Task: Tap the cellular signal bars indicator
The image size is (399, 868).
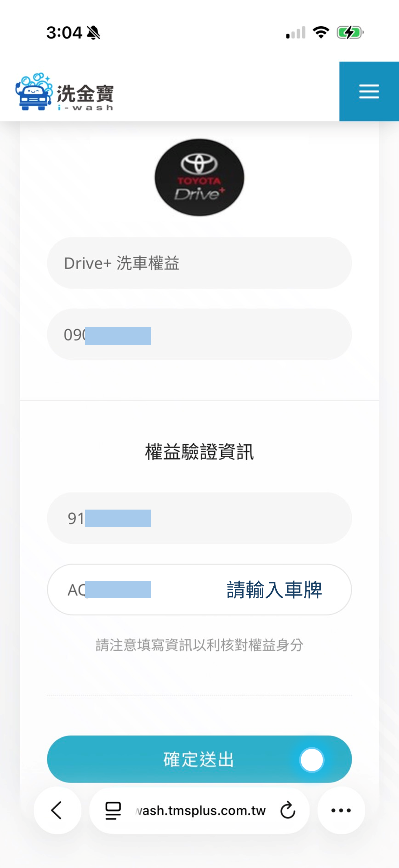Action: [x=296, y=33]
